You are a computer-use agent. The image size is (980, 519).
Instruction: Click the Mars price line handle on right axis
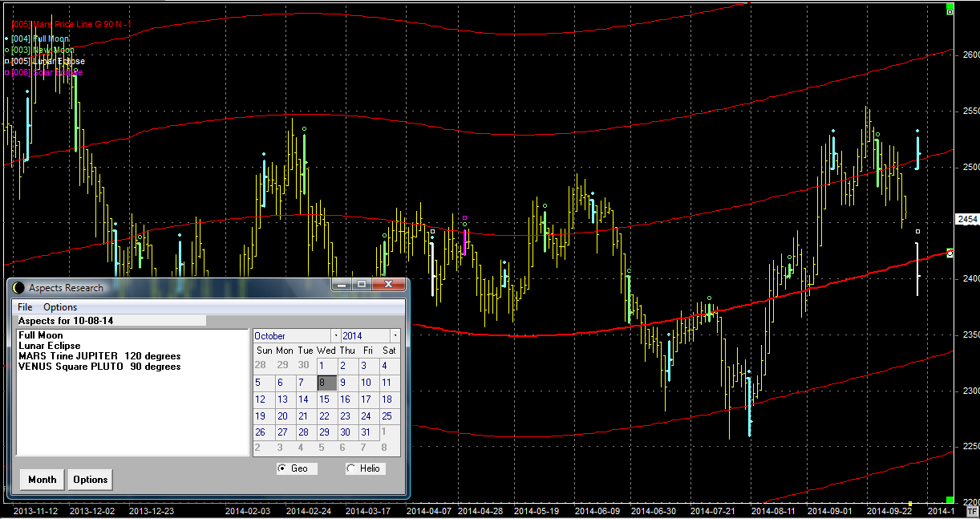coord(950,253)
